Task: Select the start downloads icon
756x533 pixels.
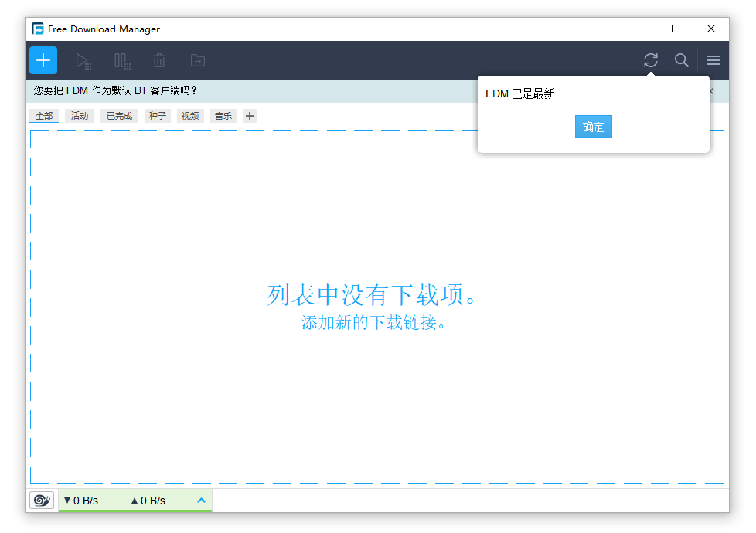Action: (x=83, y=59)
